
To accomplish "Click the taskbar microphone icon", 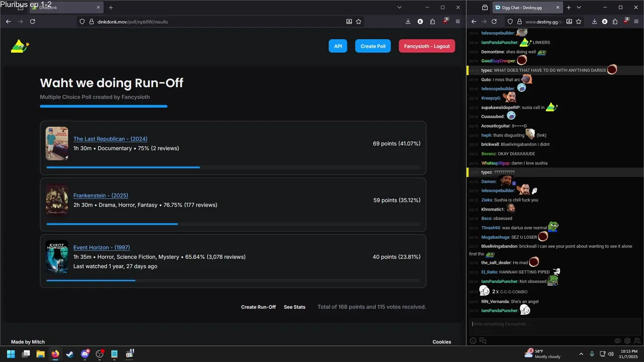I will click(592, 354).
